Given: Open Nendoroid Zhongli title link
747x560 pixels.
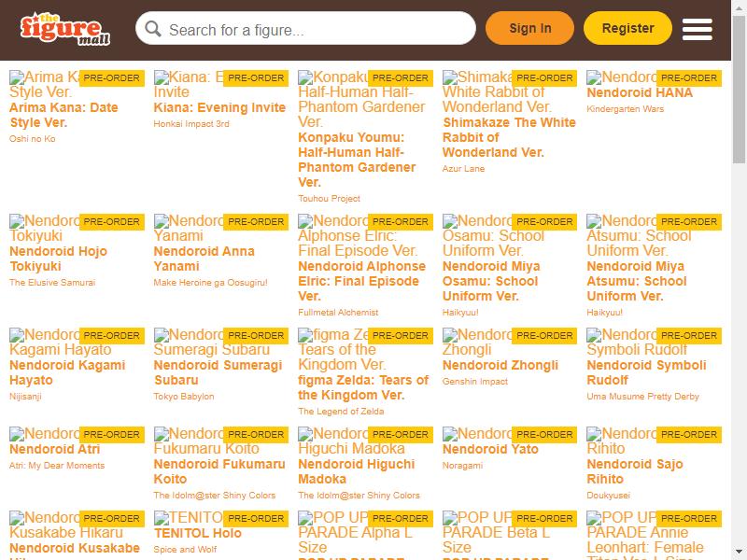Looking at the screenshot, I should point(500,365).
